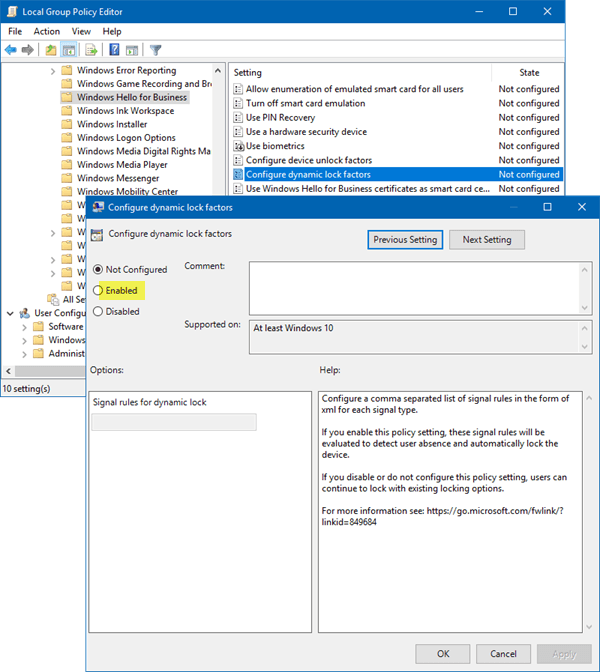Image resolution: width=600 pixels, height=672 pixels.
Task: Click the Signal rules for dynamic lock field
Action: 174,422
